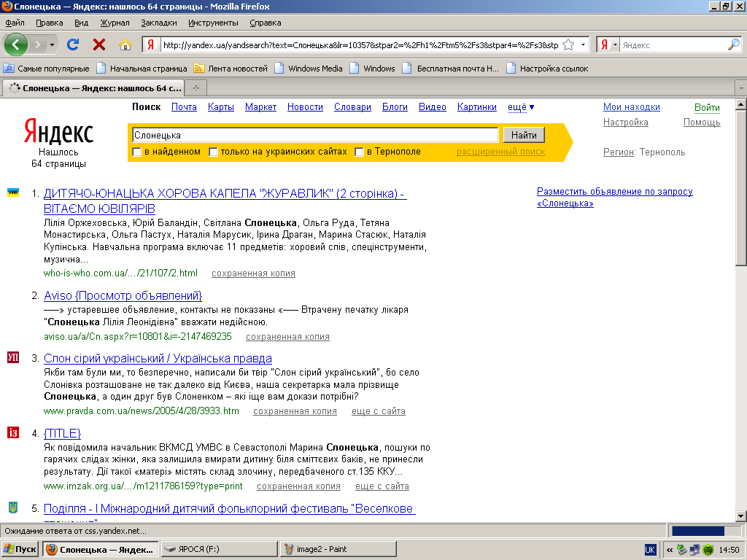Screen dimensions: 747x560
Task: Open the list all tabs dropdown
Action: pos(741,88)
